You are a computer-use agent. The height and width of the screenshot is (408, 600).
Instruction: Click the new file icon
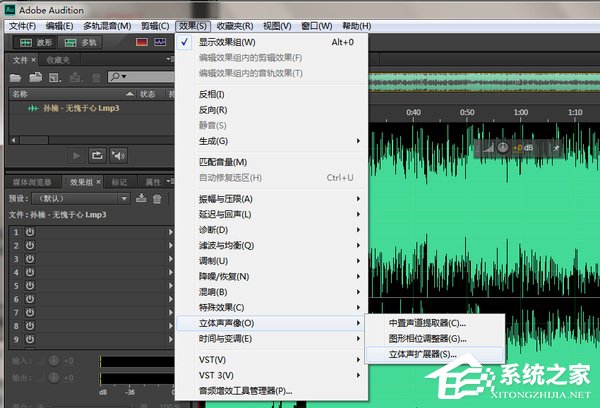tap(55, 78)
